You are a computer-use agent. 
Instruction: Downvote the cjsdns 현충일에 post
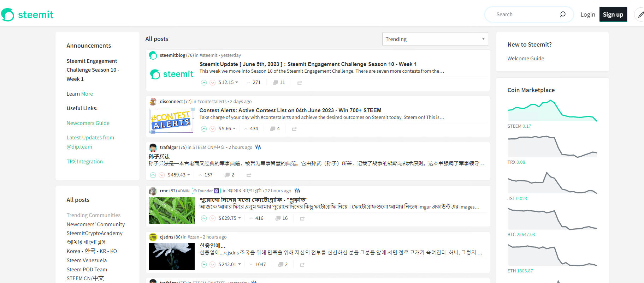213,265
